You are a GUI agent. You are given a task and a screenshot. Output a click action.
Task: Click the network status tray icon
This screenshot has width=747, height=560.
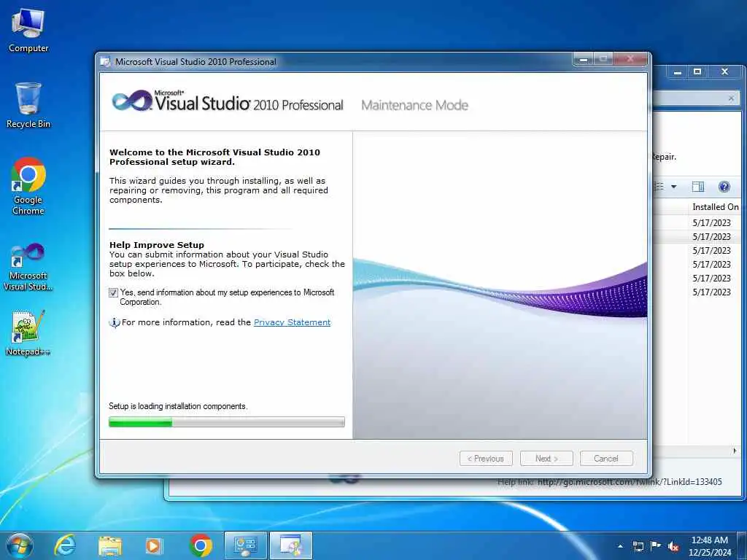638,546
